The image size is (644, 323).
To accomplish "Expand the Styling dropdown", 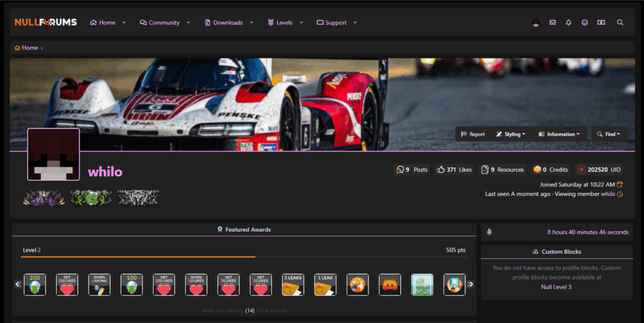I will pyautogui.click(x=511, y=134).
